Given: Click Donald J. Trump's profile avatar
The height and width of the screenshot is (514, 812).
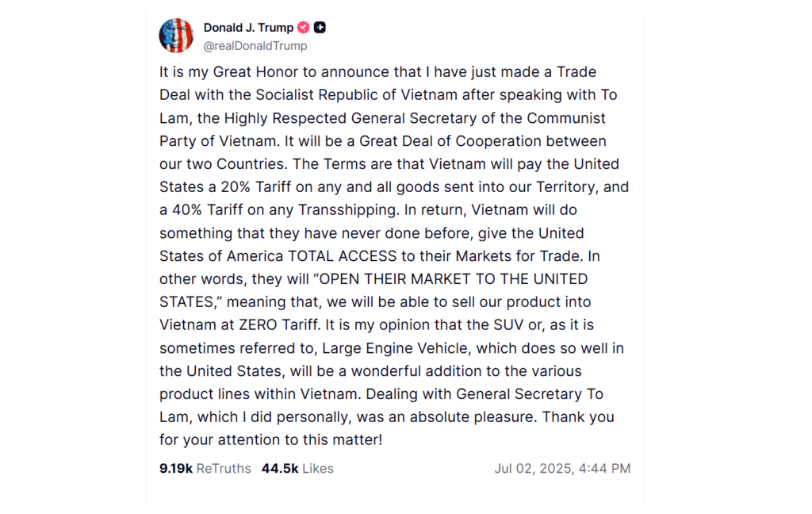Looking at the screenshot, I should [176, 36].
